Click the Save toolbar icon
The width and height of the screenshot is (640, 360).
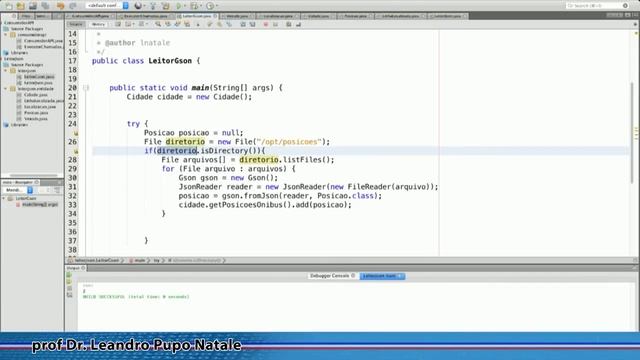[33, 6]
